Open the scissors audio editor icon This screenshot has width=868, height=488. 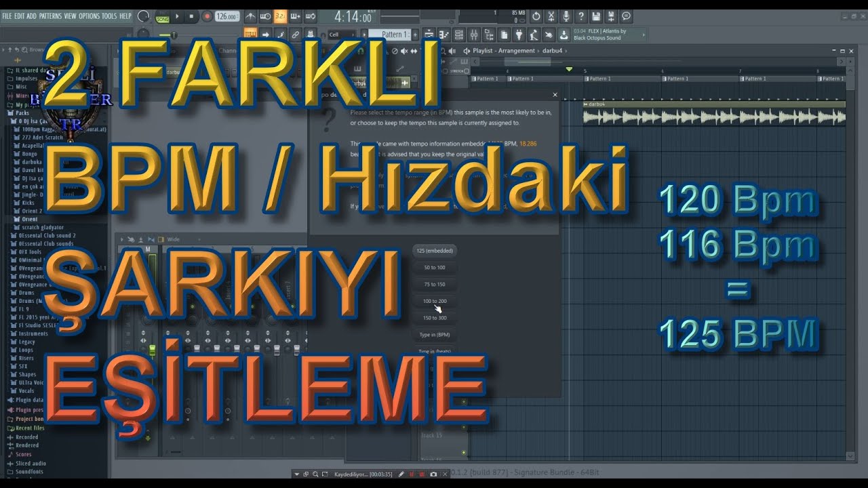pos(551,16)
